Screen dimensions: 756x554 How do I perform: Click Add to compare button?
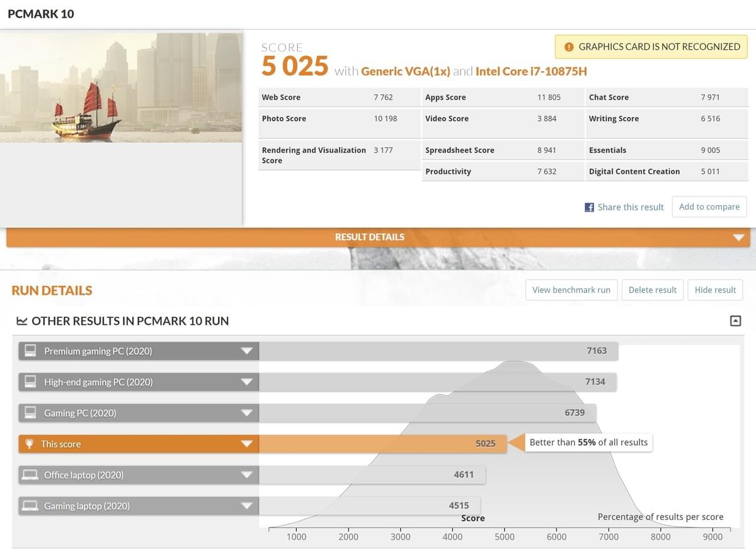(709, 206)
